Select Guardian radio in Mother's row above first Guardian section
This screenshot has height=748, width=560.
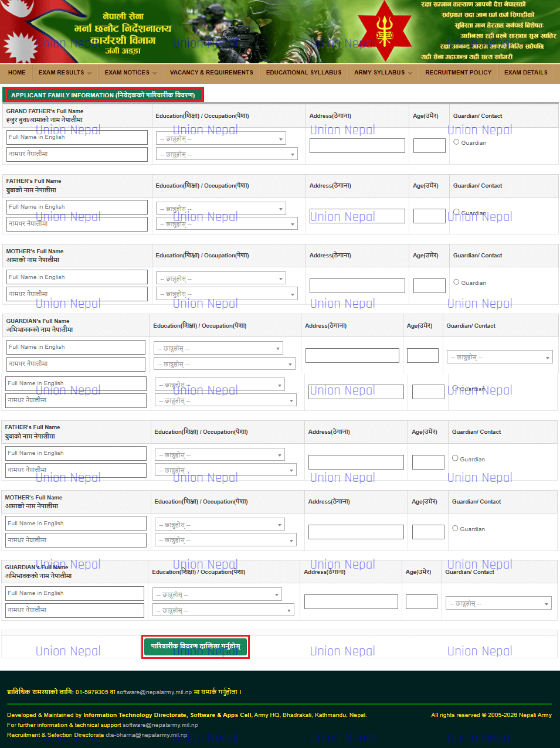[456, 282]
